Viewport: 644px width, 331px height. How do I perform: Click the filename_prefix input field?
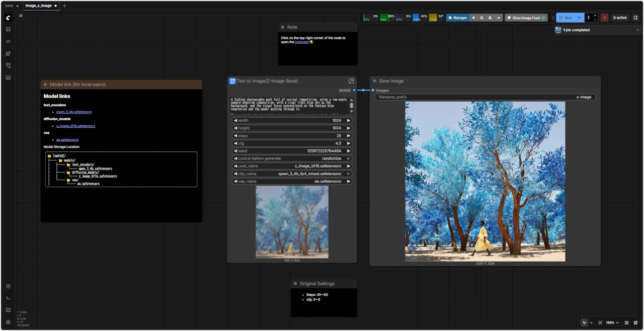pyautogui.click(x=485, y=97)
